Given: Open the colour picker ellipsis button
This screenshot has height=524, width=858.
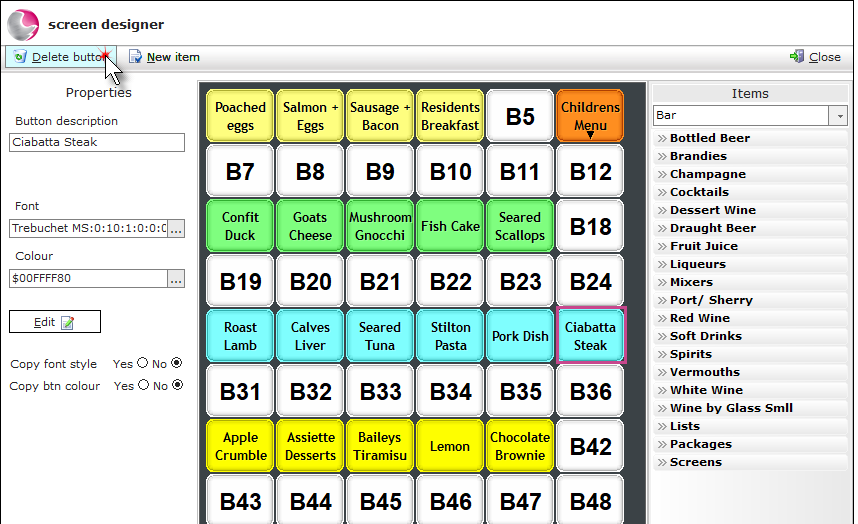Looking at the screenshot, I should 176,278.
